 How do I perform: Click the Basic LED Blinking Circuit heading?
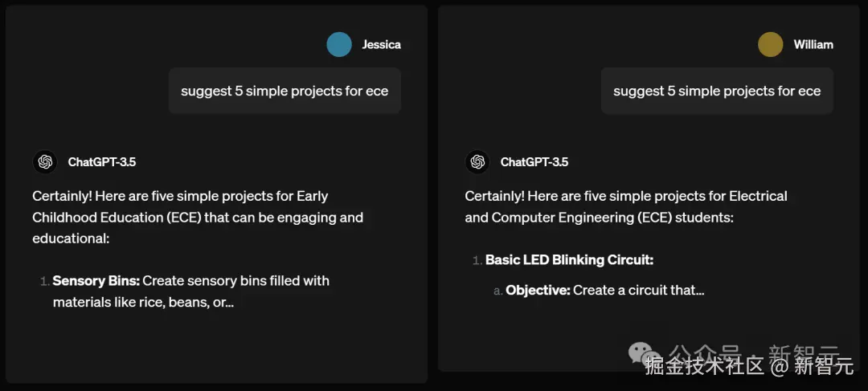click(569, 260)
